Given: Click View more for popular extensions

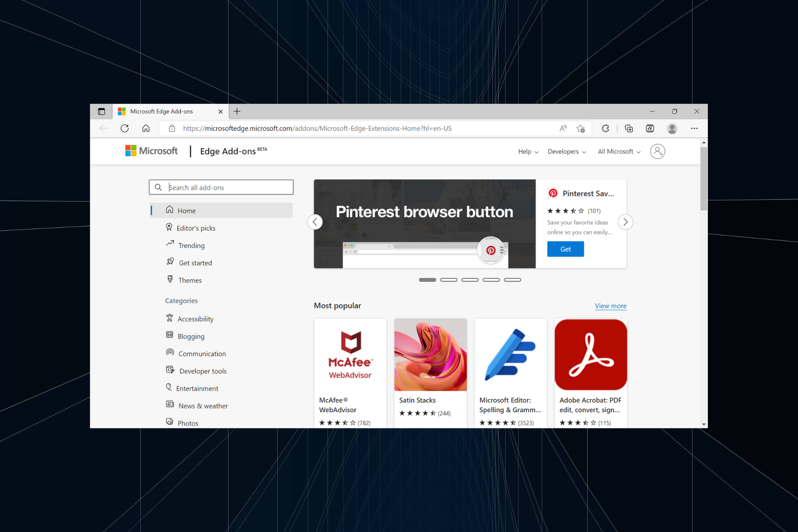Looking at the screenshot, I should 611,305.
